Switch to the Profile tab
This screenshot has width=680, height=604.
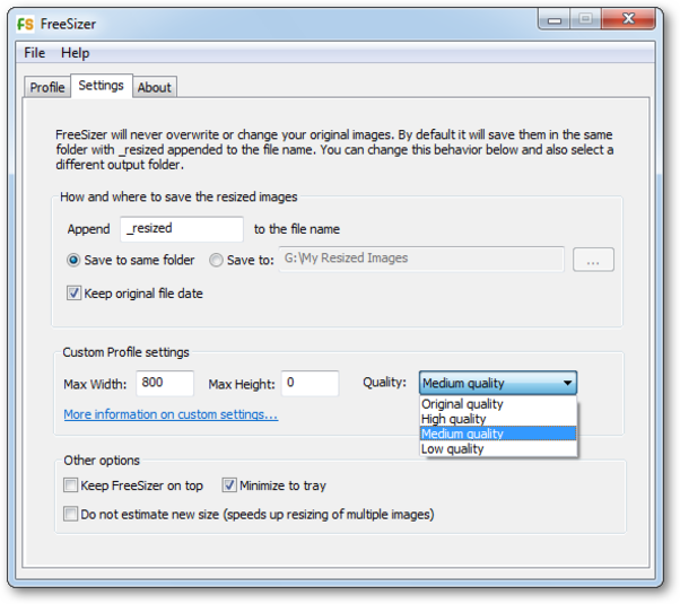click(47, 87)
